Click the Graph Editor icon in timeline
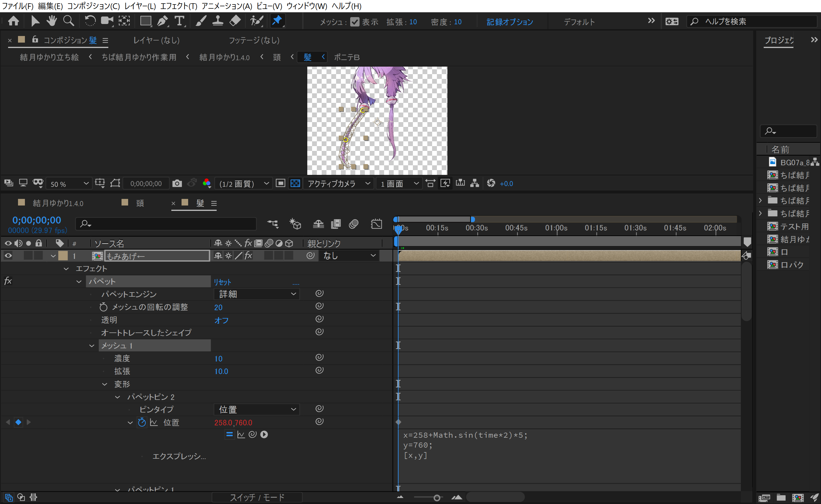The height and width of the screenshot is (504, 821). click(x=376, y=224)
